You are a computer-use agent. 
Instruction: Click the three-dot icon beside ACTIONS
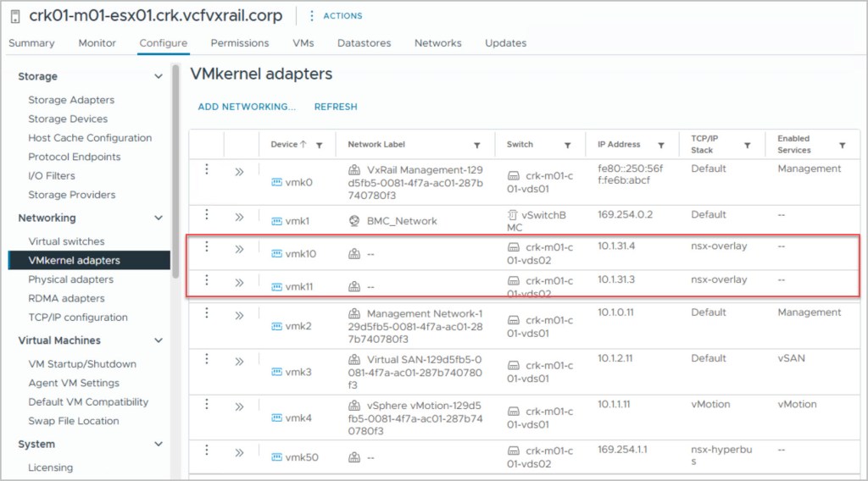pos(312,16)
